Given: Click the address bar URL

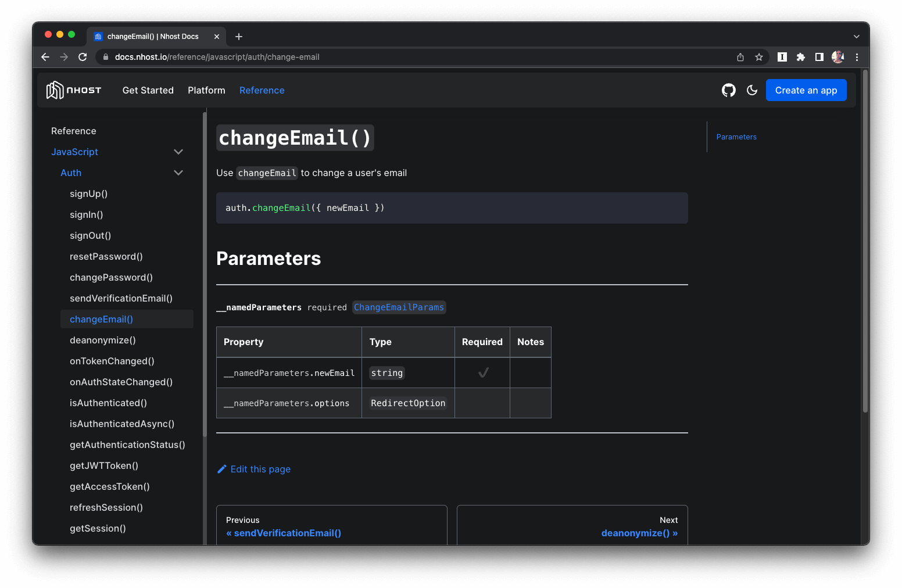Looking at the screenshot, I should coord(217,57).
